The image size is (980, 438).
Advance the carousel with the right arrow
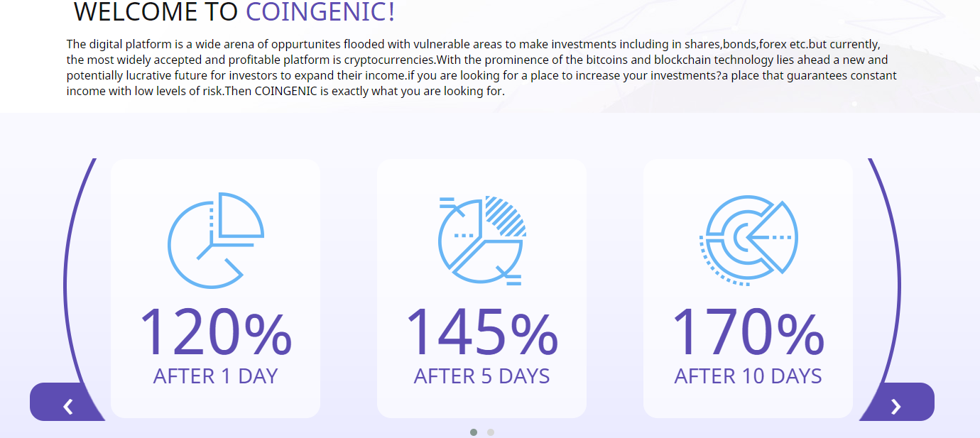coord(896,407)
